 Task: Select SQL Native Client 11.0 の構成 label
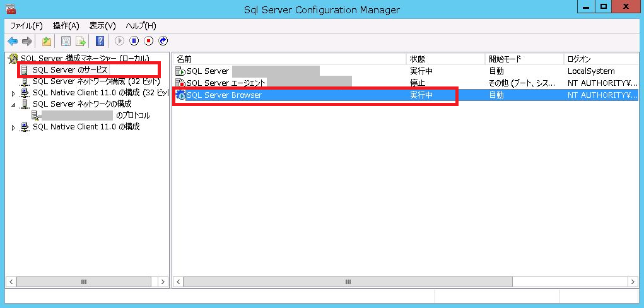point(86,127)
